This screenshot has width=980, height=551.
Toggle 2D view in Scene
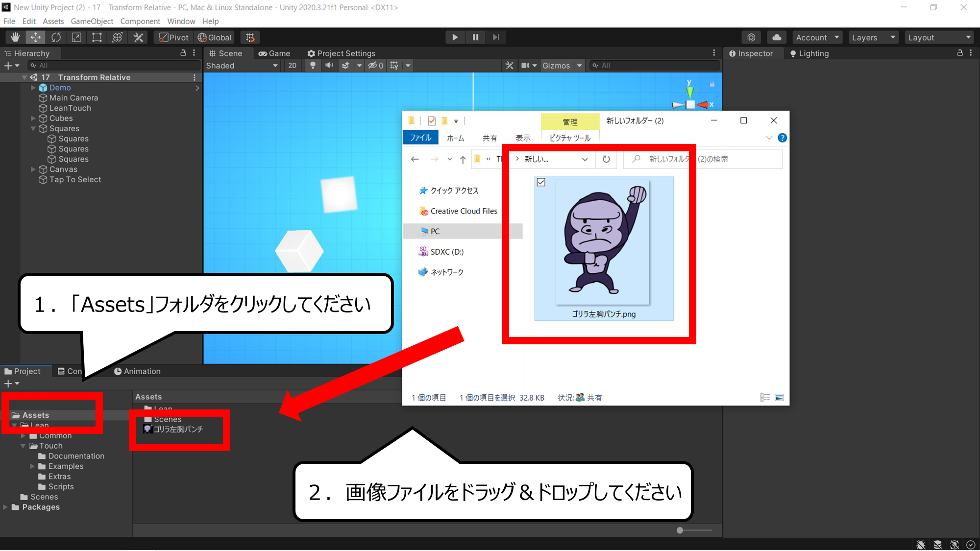(293, 66)
